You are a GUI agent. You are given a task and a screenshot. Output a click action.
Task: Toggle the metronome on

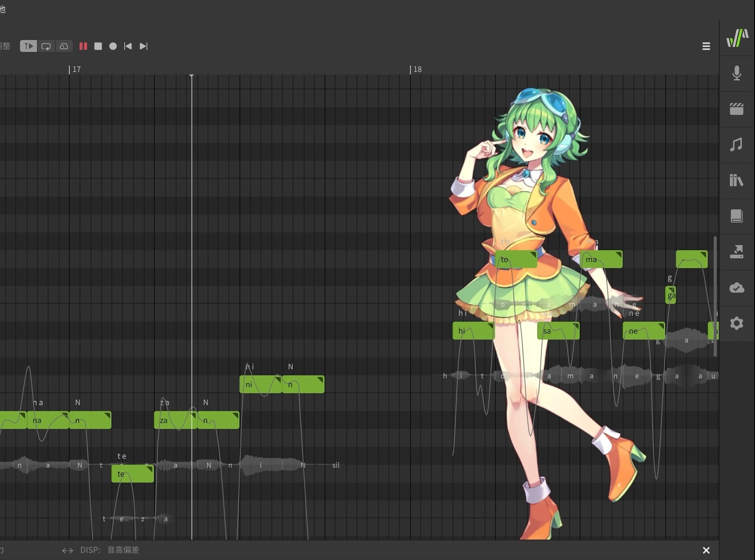point(64,46)
